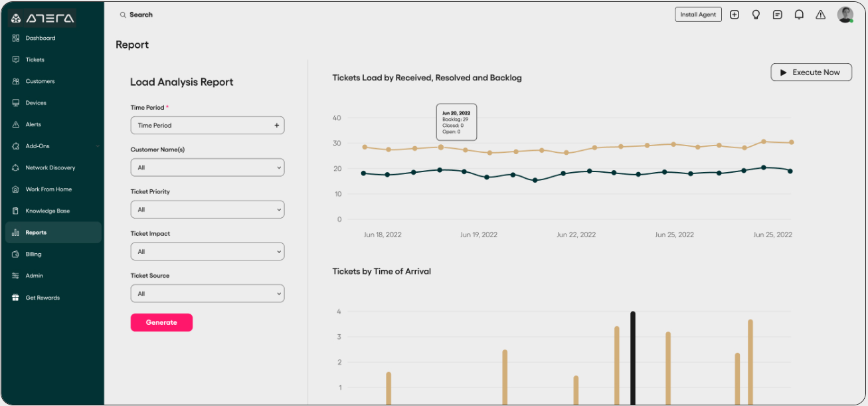Viewport: 868px width, 406px height.
Task: Expand the Add-Ons sidebar menu
Action: click(x=53, y=146)
